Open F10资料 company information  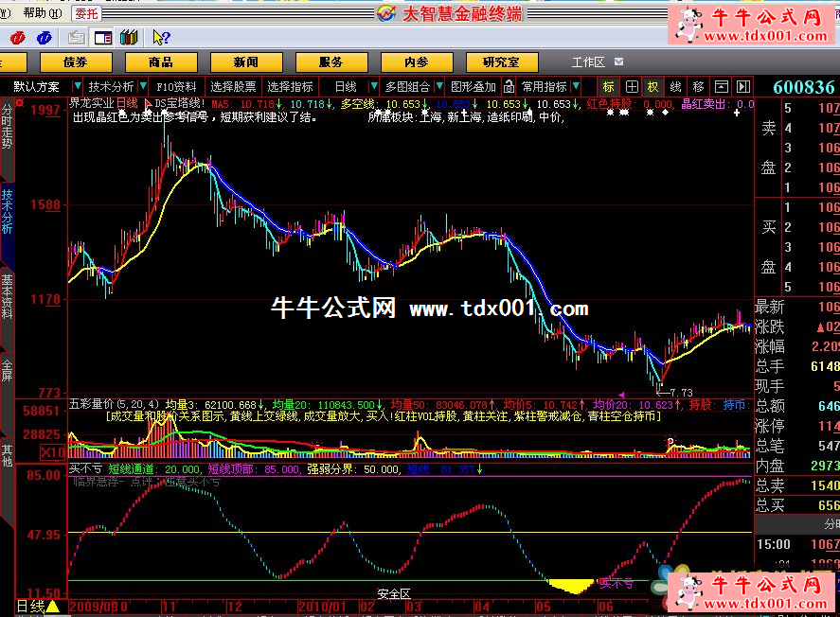tap(176, 87)
